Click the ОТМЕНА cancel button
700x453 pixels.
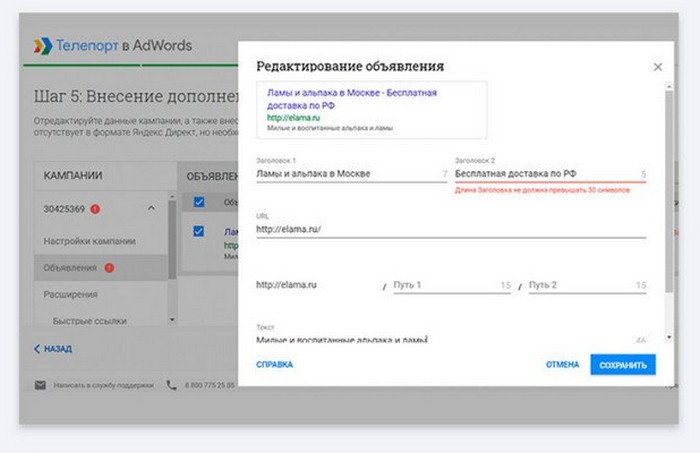click(x=562, y=365)
